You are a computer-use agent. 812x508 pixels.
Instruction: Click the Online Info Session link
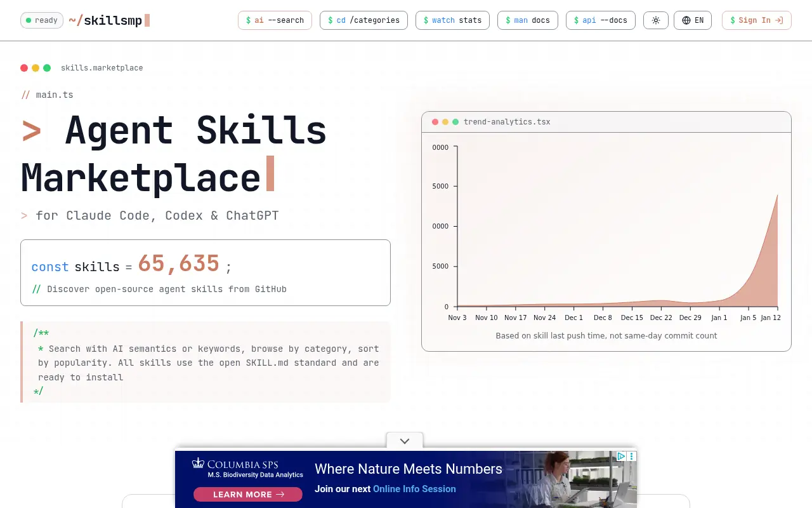coord(414,489)
